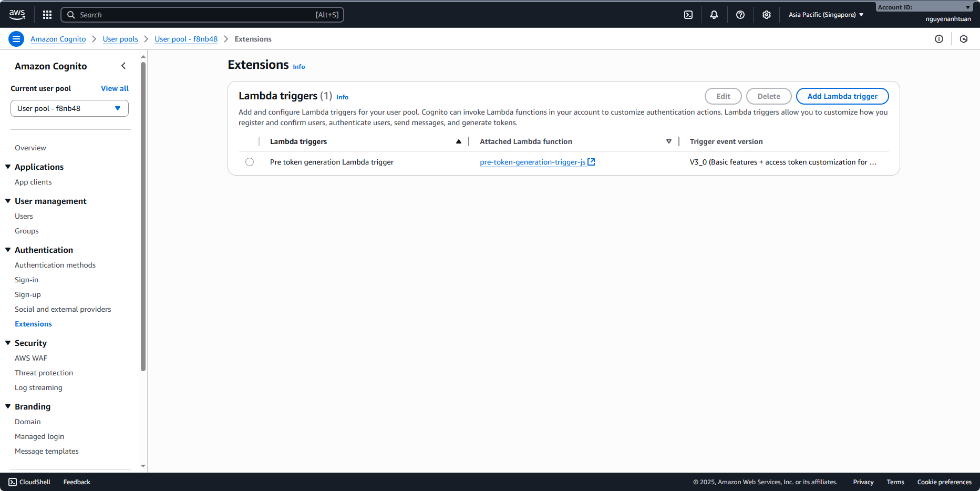Viewport: 980px width, 491px height.
Task: Select the Pre token generation trigger radio button
Action: click(250, 162)
